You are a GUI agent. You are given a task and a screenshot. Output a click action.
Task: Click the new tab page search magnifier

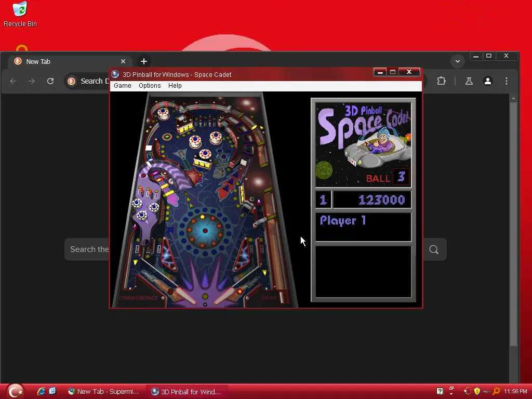pos(434,250)
